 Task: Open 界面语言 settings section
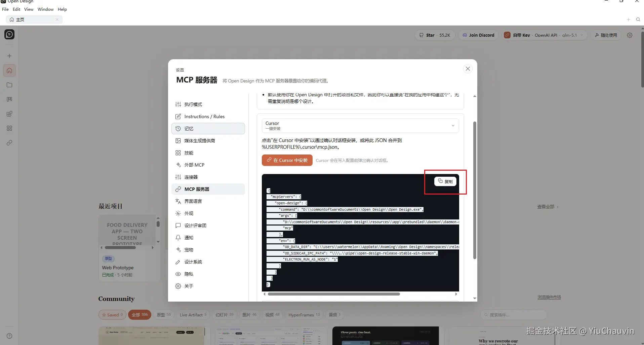[x=208, y=201]
